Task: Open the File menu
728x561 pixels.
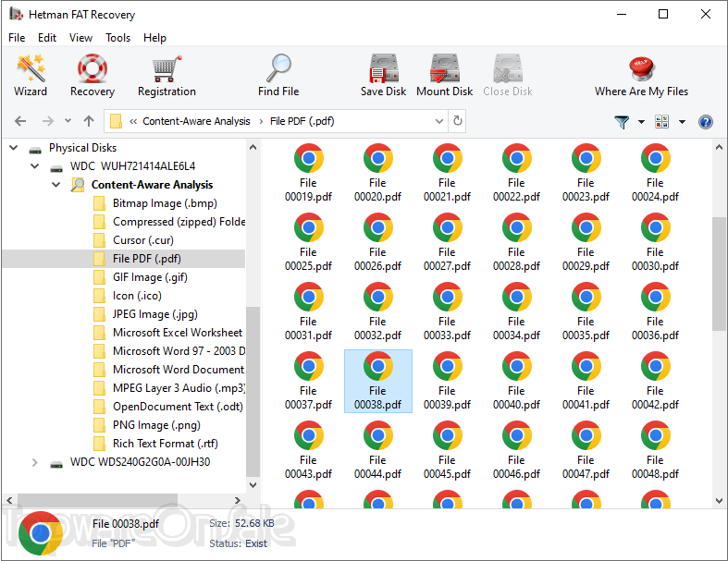Action: (x=17, y=38)
